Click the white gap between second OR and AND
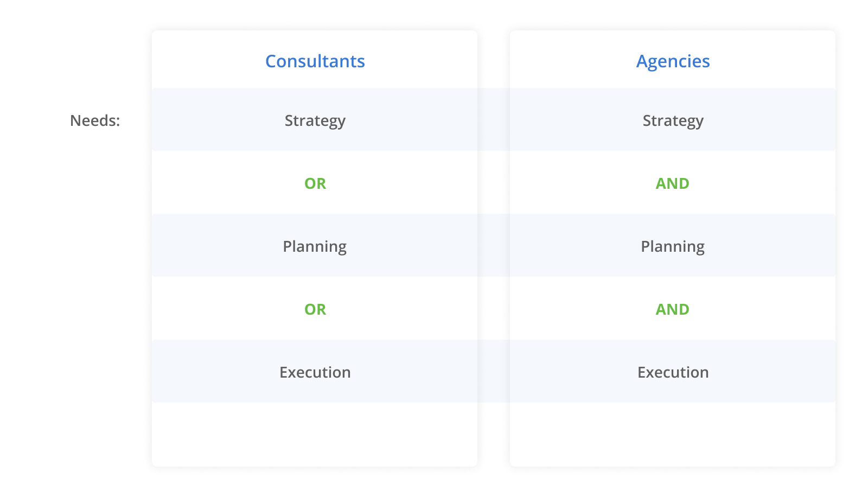Viewport: 868px width, 497px height. (494, 309)
